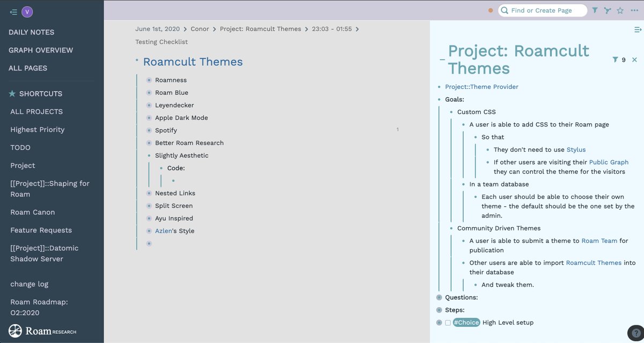Expand the Nested Links bullet
The width and height of the screenshot is (644, 343).
pyautogui.click(x=149, y=193)
